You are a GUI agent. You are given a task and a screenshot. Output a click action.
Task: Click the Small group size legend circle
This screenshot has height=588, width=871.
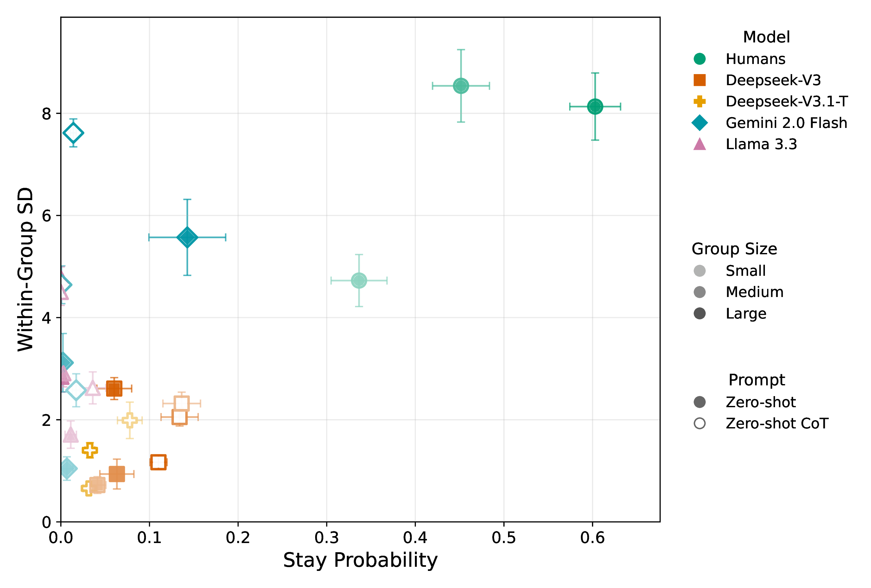click(x=699, y=271)
